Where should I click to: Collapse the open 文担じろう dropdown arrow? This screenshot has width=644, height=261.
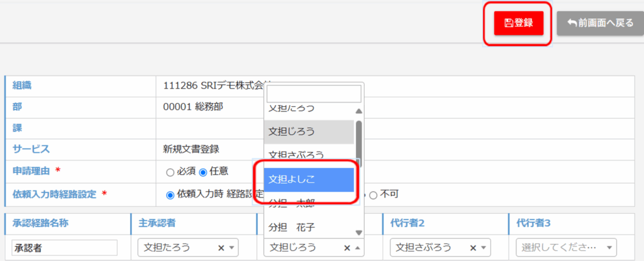(x=357, y=248)
